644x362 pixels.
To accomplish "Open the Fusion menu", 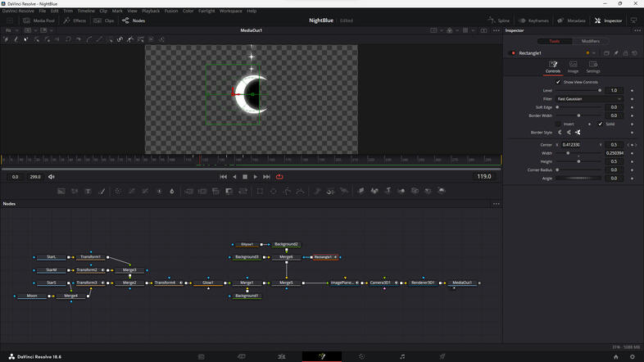I will coord(171,11).
